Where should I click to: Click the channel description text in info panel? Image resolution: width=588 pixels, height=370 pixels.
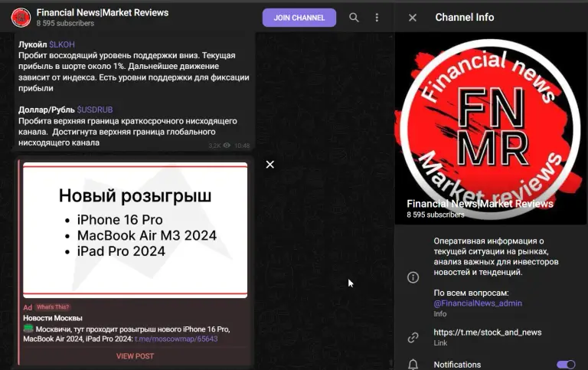[496, 257]
